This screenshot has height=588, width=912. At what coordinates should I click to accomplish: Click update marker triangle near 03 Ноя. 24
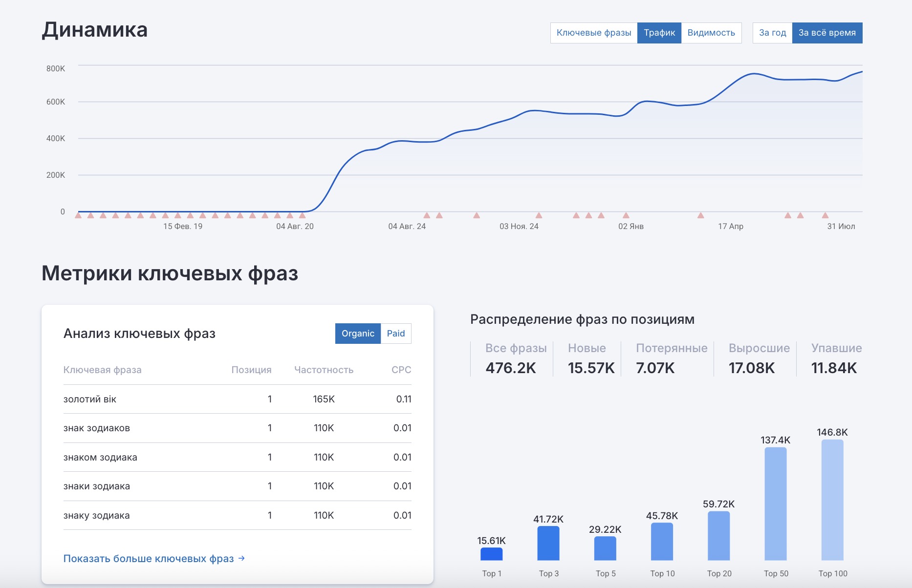click(539, 215)
